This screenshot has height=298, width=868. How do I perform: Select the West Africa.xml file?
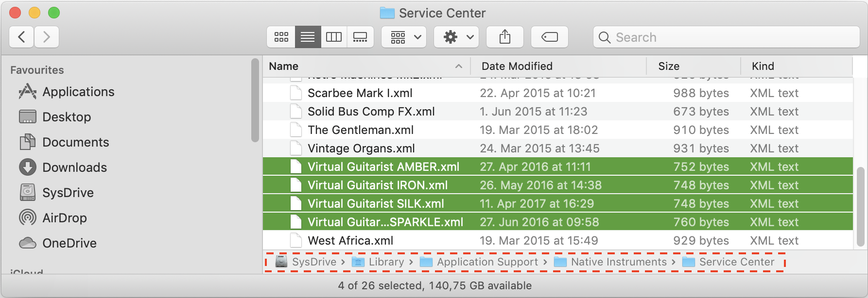coord(557,241)
